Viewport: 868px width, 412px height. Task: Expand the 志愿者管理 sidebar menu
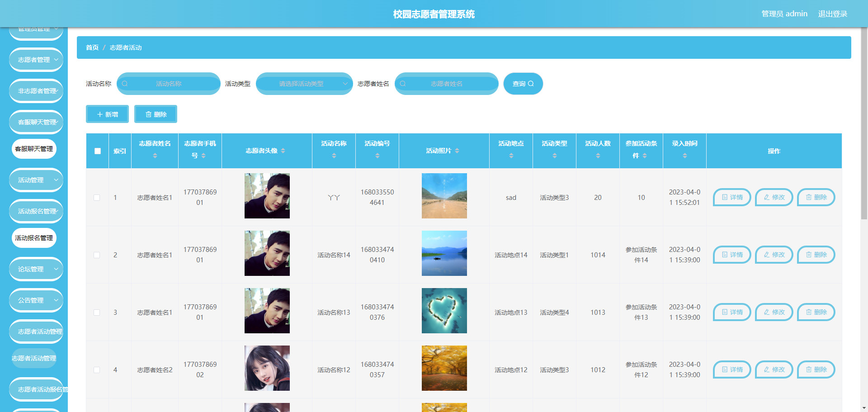click(x=36, y=60)
